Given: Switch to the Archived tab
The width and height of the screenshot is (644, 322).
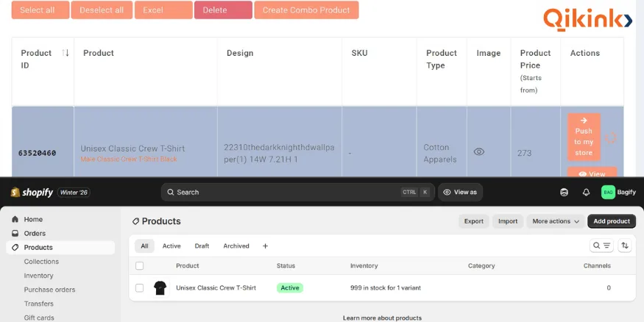Looking at the screenshot, I should coord(236,246).
